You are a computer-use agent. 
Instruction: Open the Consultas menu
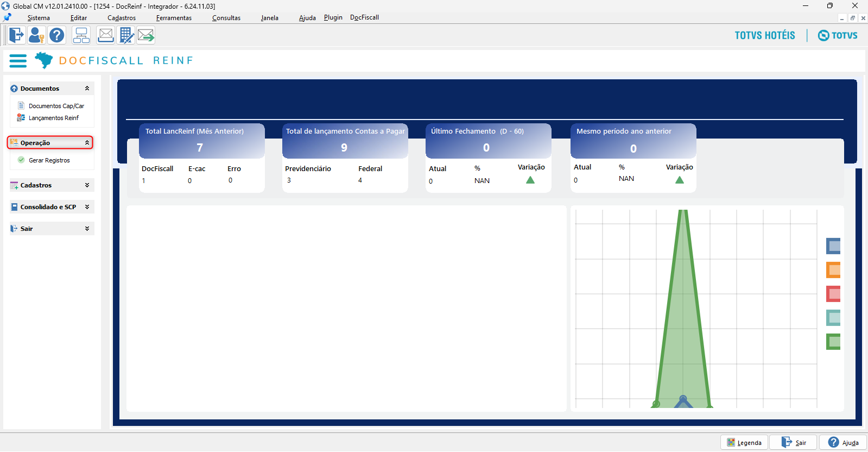click(226, 18)
